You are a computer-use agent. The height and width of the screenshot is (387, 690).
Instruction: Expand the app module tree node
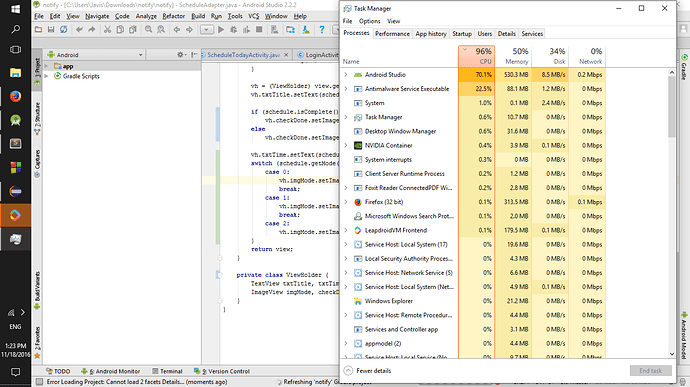(46, 66)
